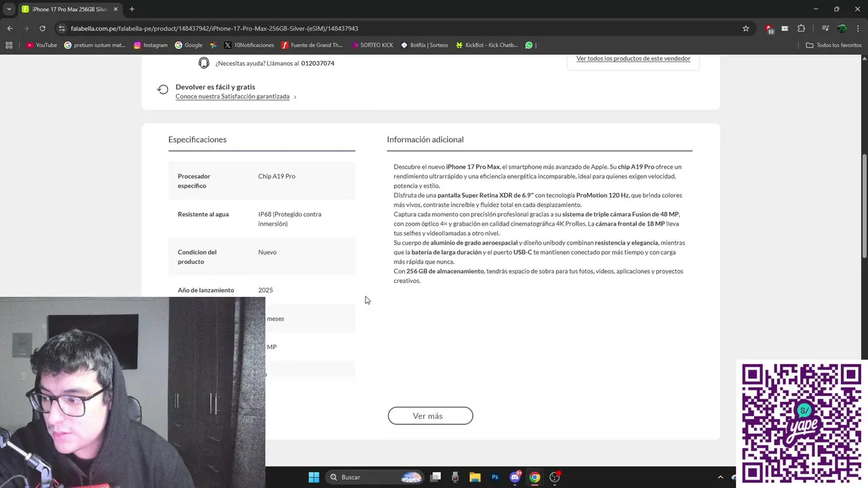Open the WhatsApp bookmark icon
Screen dimensions: 868x488
coord(529,45)
